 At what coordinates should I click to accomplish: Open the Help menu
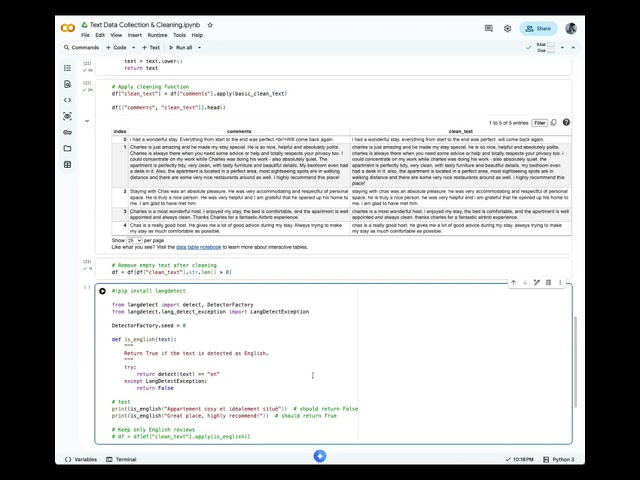[197, 35]
